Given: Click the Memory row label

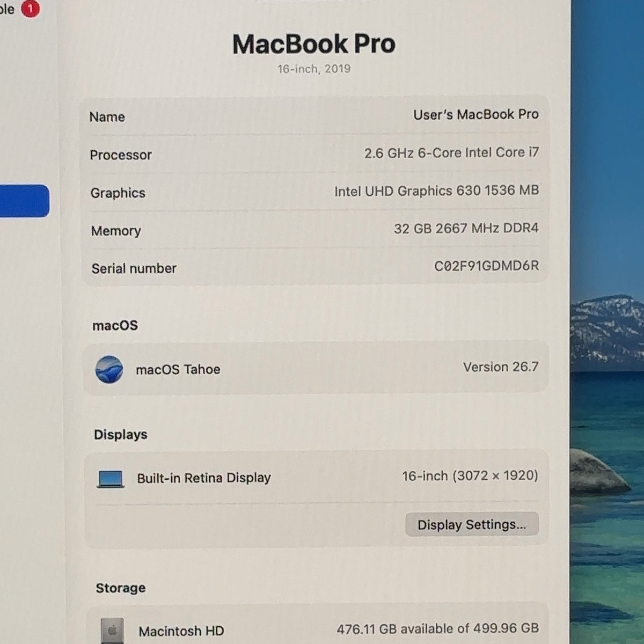Looking at the screenshot, I should [x=116, y=231].
